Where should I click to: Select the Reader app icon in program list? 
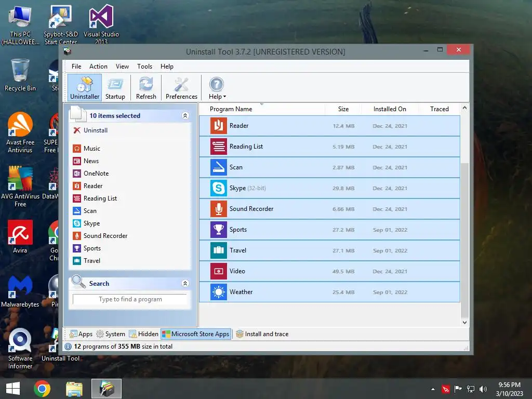(x=219, y=126)
